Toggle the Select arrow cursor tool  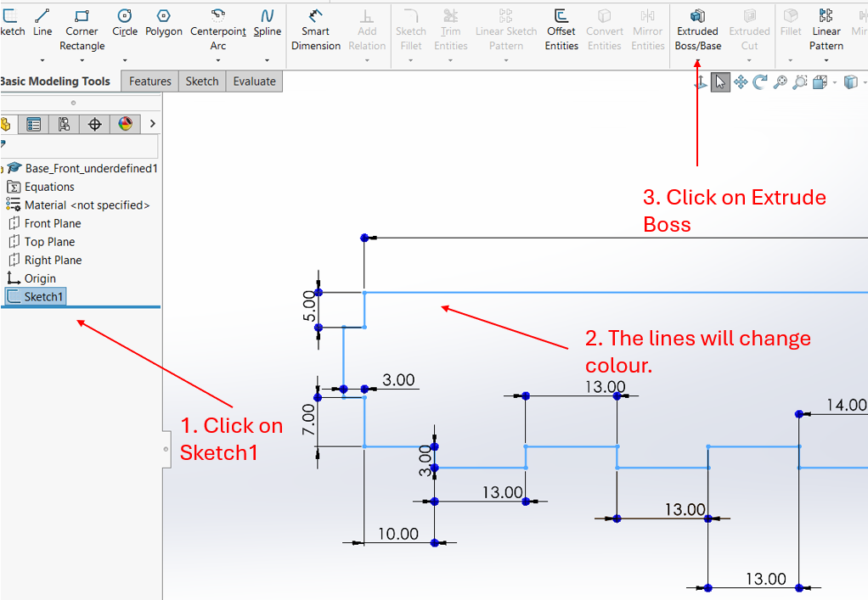(720, 81)
